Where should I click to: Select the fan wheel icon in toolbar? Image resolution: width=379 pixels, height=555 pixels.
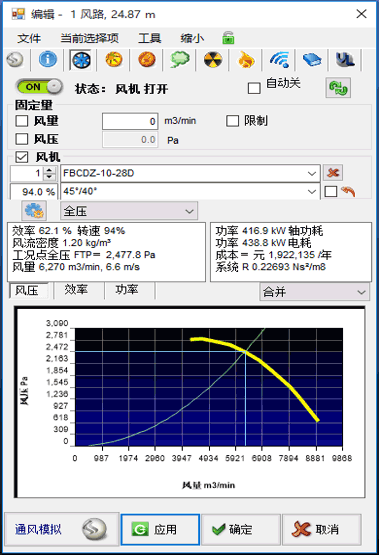click(x=81, y=60)
